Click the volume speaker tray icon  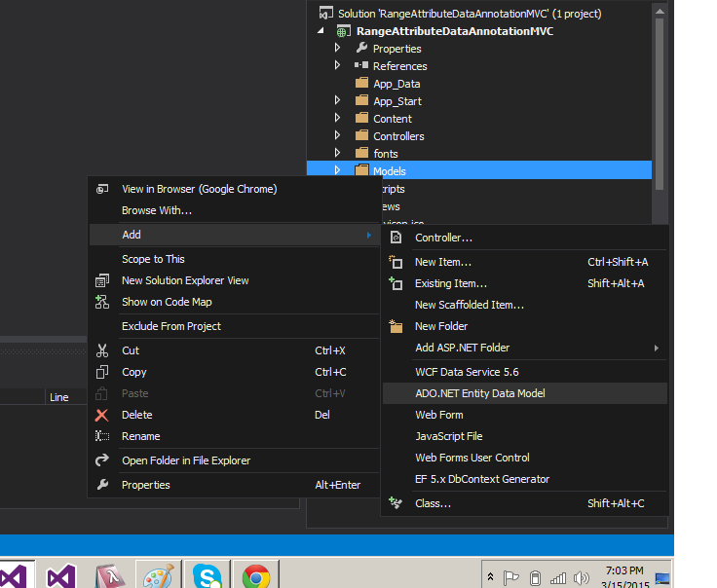[x=582, y=578]
